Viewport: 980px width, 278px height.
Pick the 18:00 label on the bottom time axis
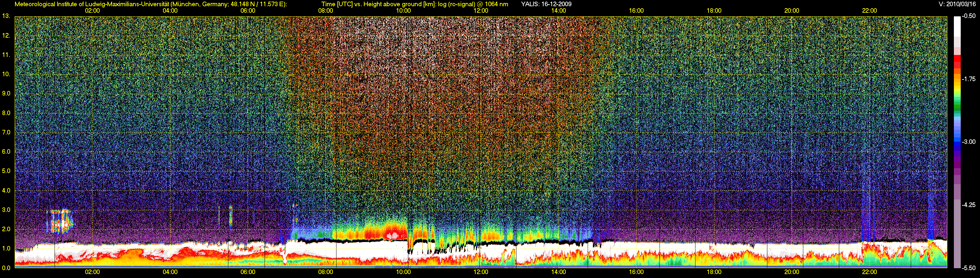click(x=714, y=272)
